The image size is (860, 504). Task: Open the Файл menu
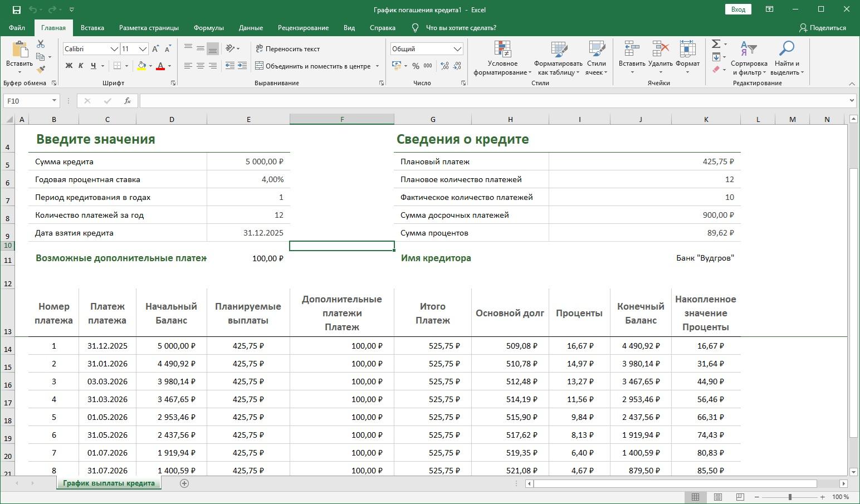(x=17, y=28)
